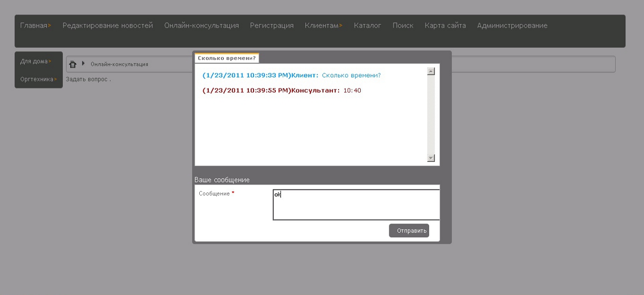This screenshot has width=644, height=295.
Task: Open the Онлайн-консультация menu item
Action: pyautogui.click(x=201, y=25)
